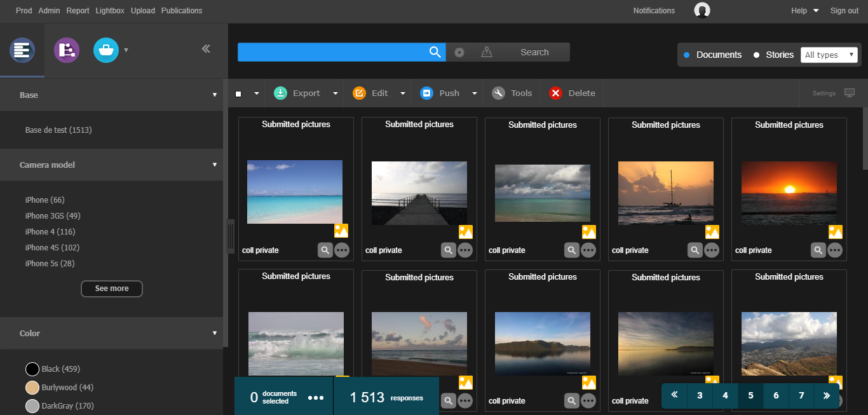868x415 pixels.
Task: Expand the Export dropdown arrow
Action: [336, 93]
